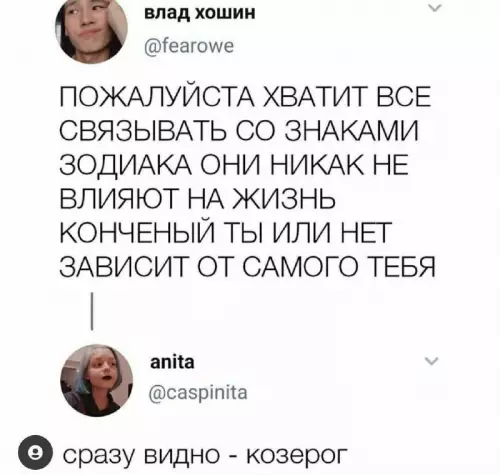
Task: Click the word козерог in the reply
Action: point(297,455)
